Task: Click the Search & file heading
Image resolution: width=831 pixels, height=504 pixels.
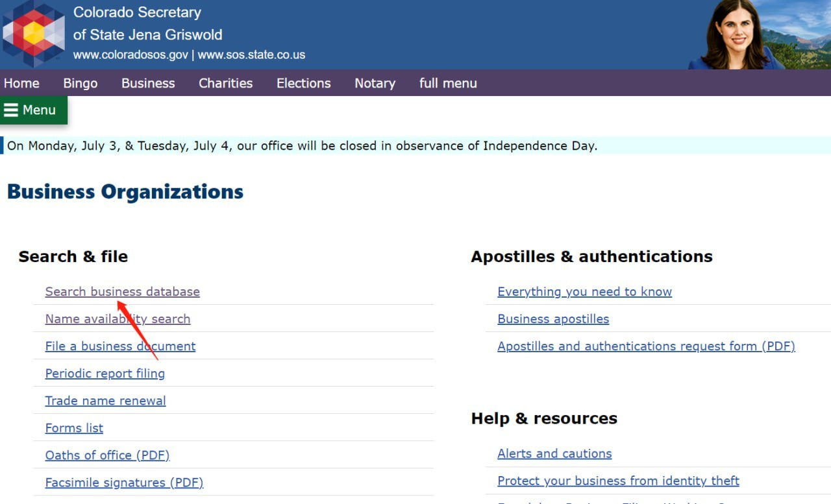Action: pos(73,256)
